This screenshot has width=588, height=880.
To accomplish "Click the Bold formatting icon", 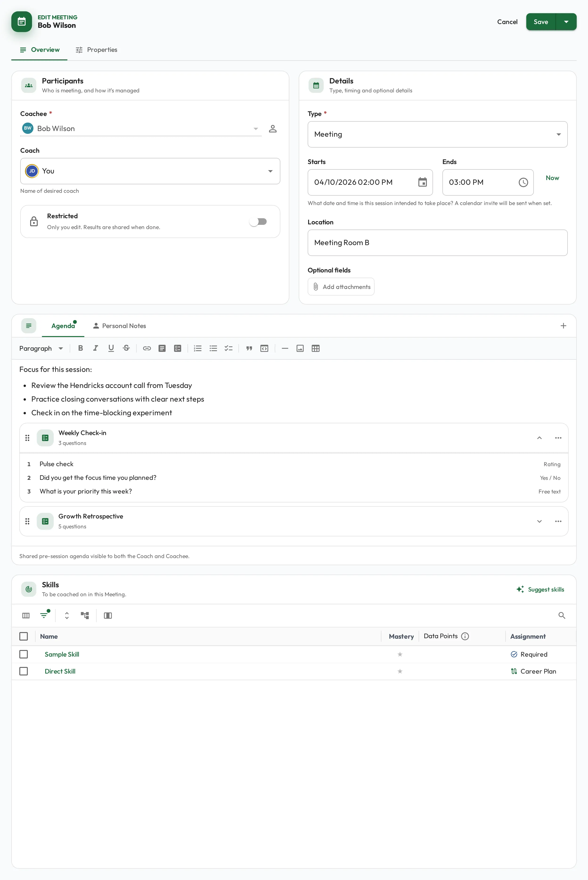I will point(80,349).
